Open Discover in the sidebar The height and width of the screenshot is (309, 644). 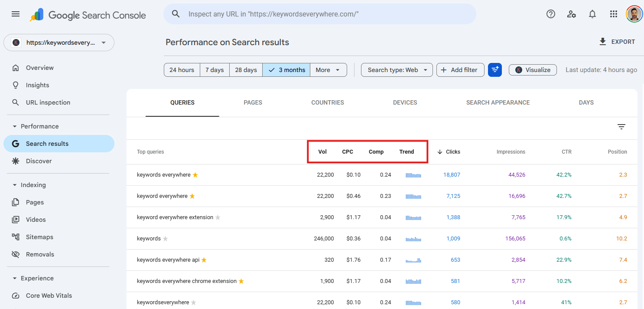click(x=59, y=161)
